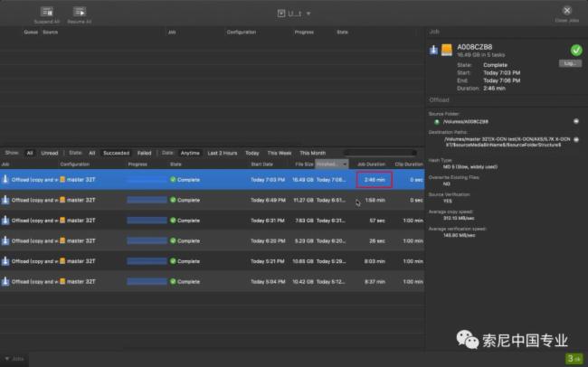Click the green complete checkmark in the Job panel
The height and width of the screenshot is (367, 588).
coord(575,52)
